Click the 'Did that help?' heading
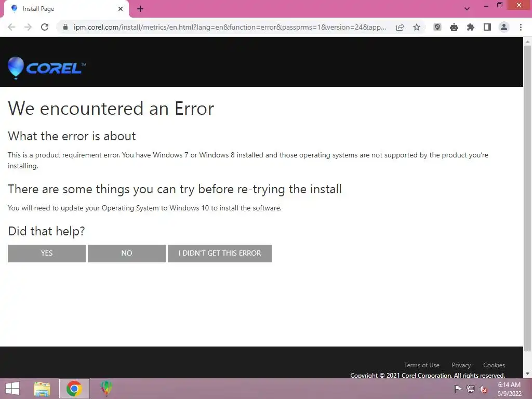Viewport: 532px width, 399px height. tap(46, 231)
